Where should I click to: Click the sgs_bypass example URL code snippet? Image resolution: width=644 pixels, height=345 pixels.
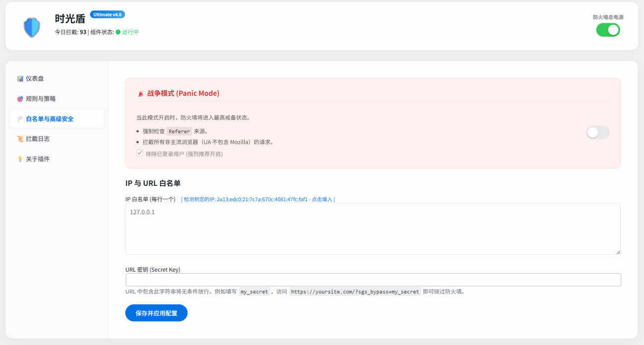click(355, 292)
